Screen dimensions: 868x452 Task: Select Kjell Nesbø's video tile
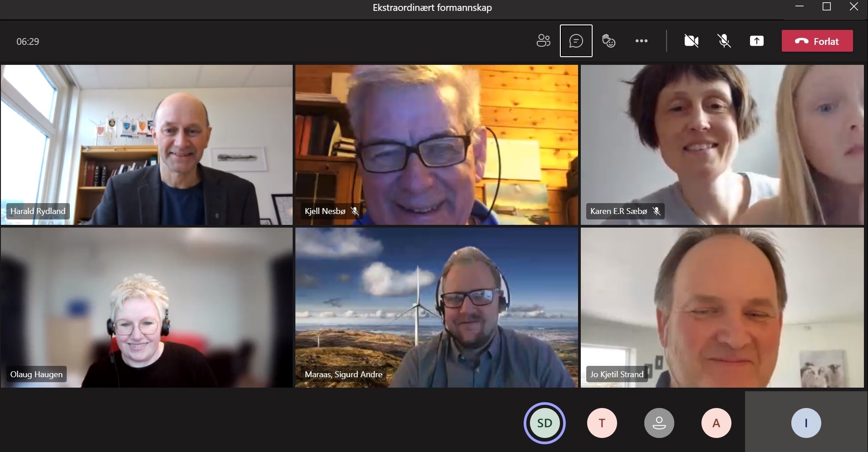click(436, 145)
